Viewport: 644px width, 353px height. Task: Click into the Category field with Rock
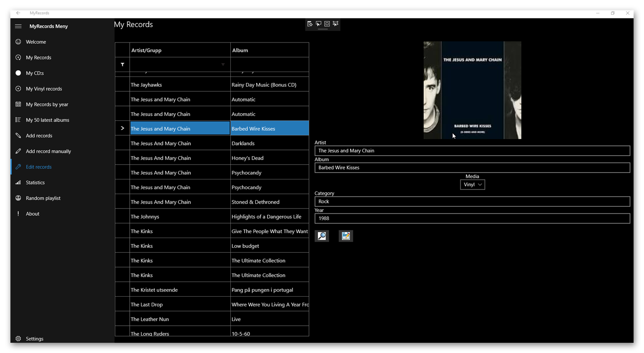(472, 201)
